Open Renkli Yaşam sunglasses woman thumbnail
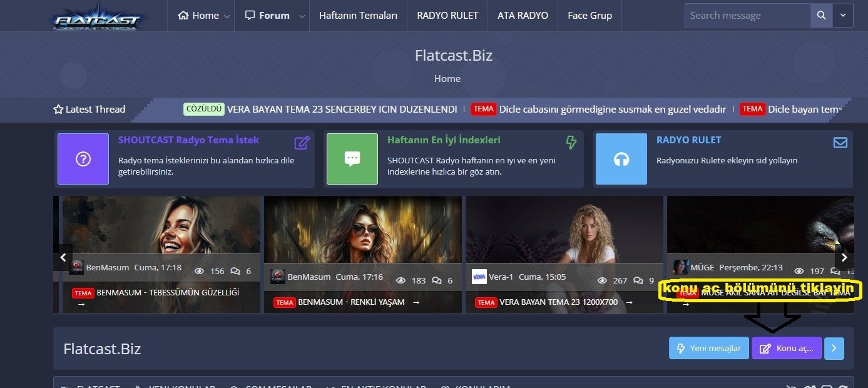Image resolution: width=868 pixels, height=388 pixels. [363, 230]
